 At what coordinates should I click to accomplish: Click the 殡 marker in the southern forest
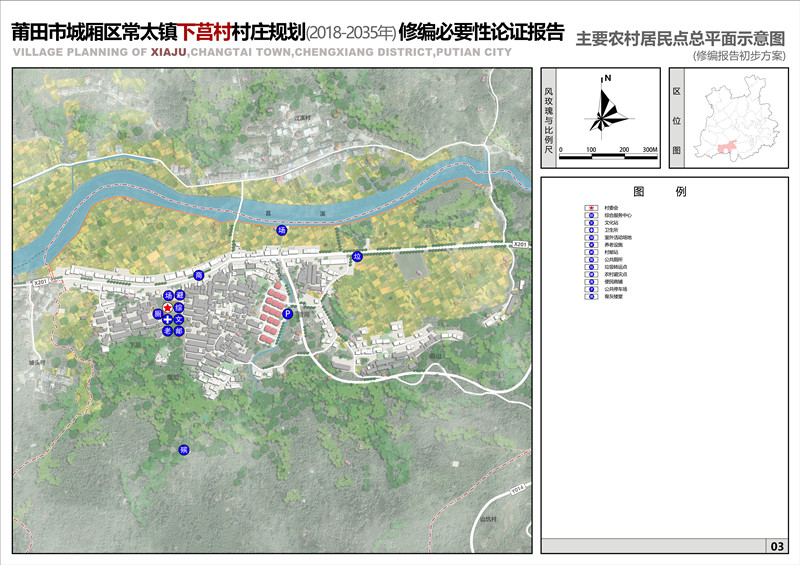pyautogui.click(x=183, y=451)
